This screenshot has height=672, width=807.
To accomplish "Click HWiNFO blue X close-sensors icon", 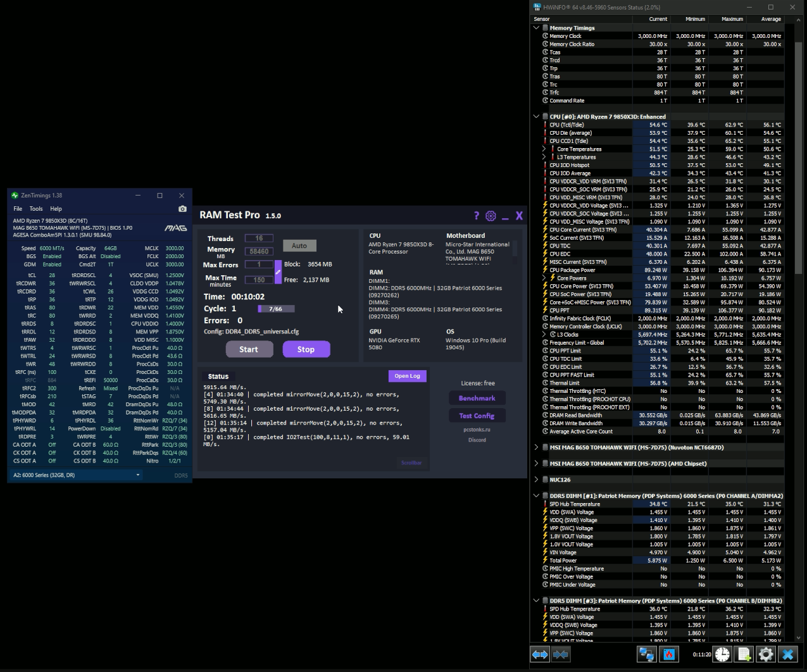I will [788, 654].
